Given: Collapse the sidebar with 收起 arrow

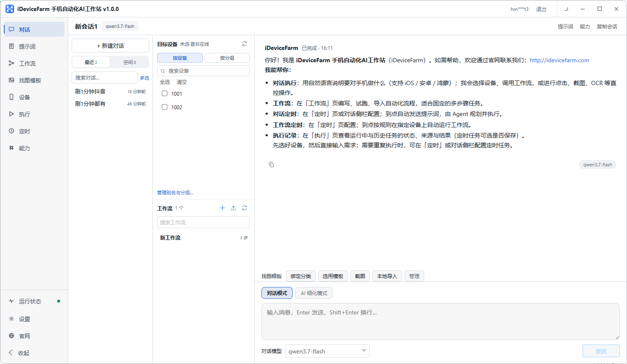Looking at the screenshot, I should pyautogui.click(x=11, y=353).
